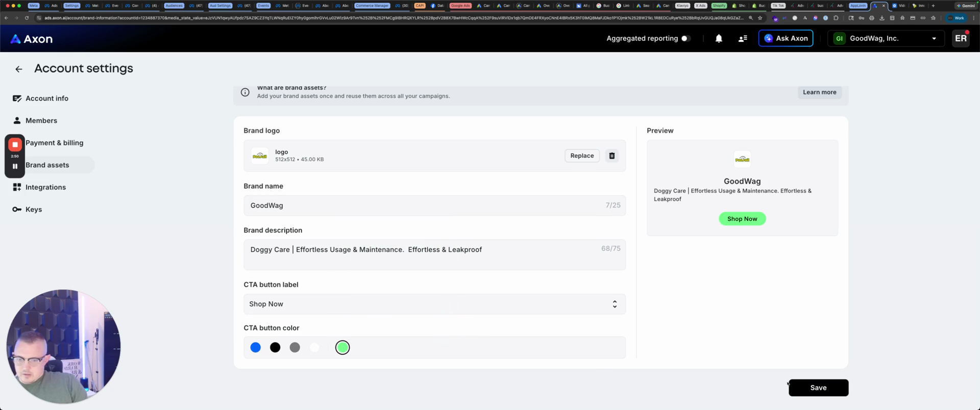Click the back arrow beside Account settings
This screenshot has height=410, width=980.
[19, 69]
